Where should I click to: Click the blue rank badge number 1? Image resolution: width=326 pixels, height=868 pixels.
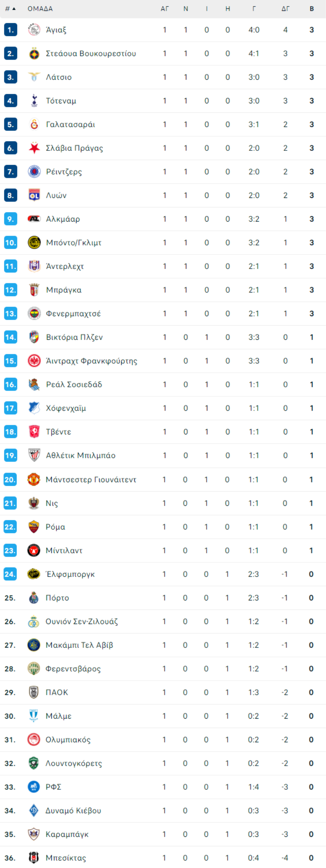[x=11, y=30]
